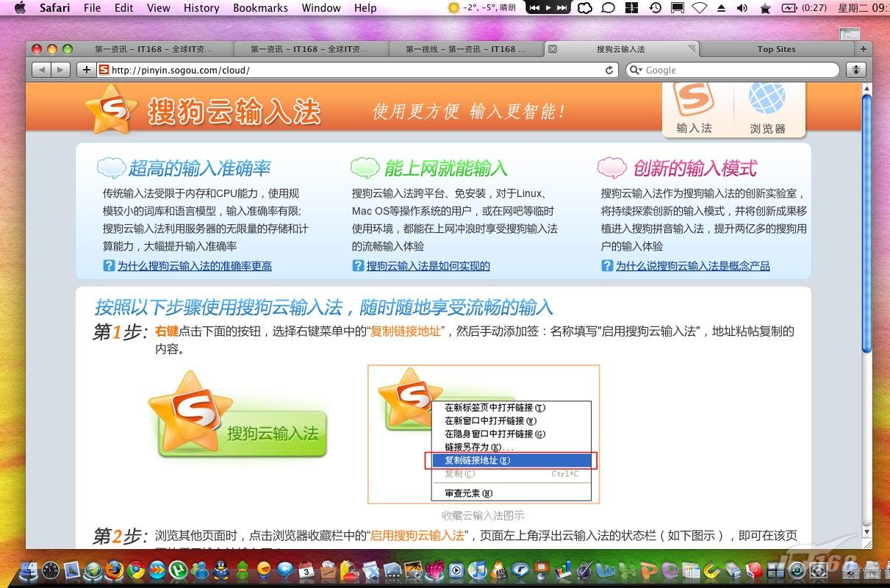The width and height of the screenshot is (890, 588).
Task: Close the 搜狗云输入法 tab
Action: tap(553, 49)
